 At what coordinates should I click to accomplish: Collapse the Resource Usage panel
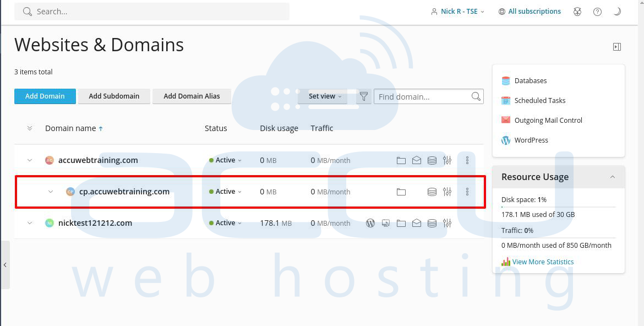pos(613,177)
